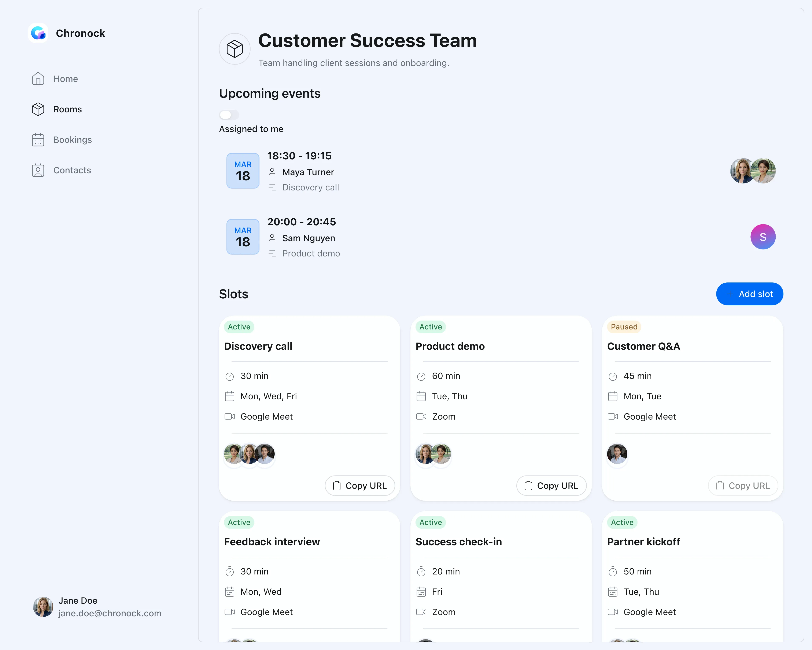Click the calendar icon beside Mon, Wed, Fri
The image size is (812, 650).
pyautogui.click(x=230, y=396)
